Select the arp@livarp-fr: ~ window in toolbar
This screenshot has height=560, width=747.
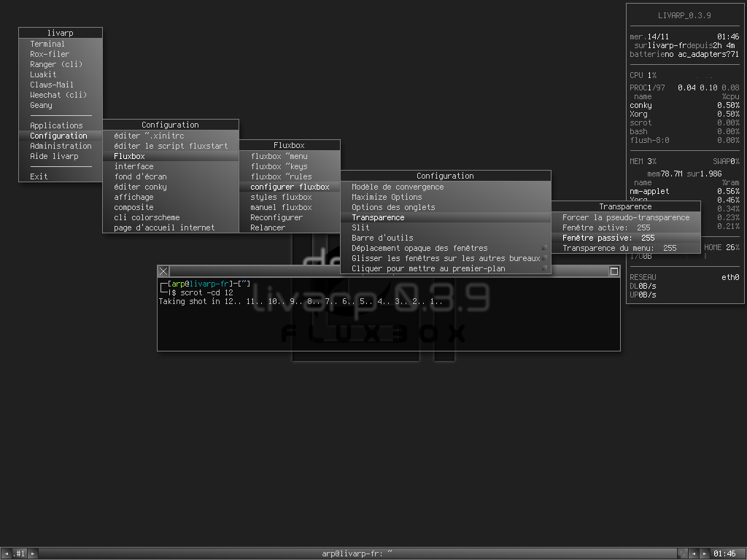357,553
